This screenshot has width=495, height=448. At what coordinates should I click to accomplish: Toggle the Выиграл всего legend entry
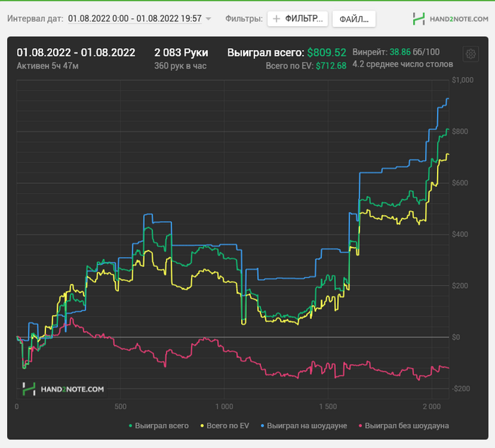point(159,425)
